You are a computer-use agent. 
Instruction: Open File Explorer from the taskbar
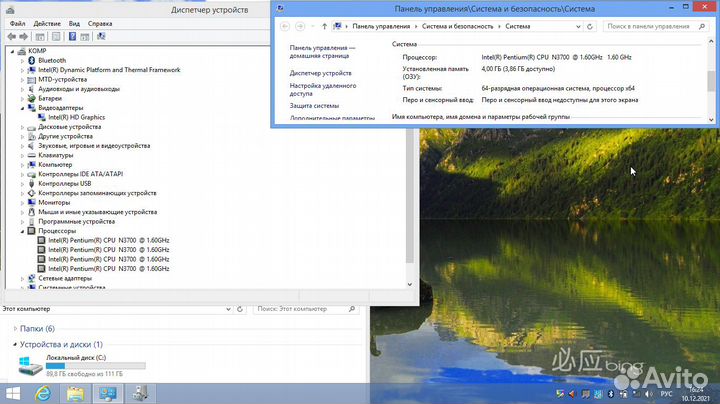click(x=76, y=393)
